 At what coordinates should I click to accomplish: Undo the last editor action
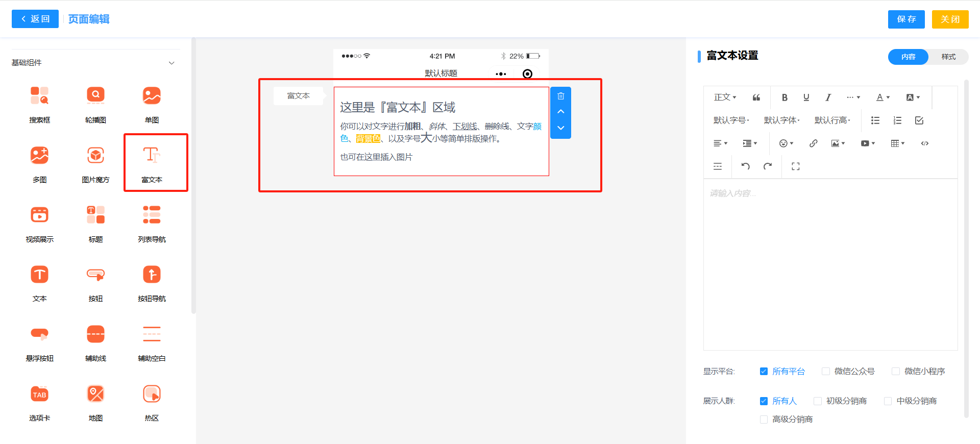(x=745, y=166)
